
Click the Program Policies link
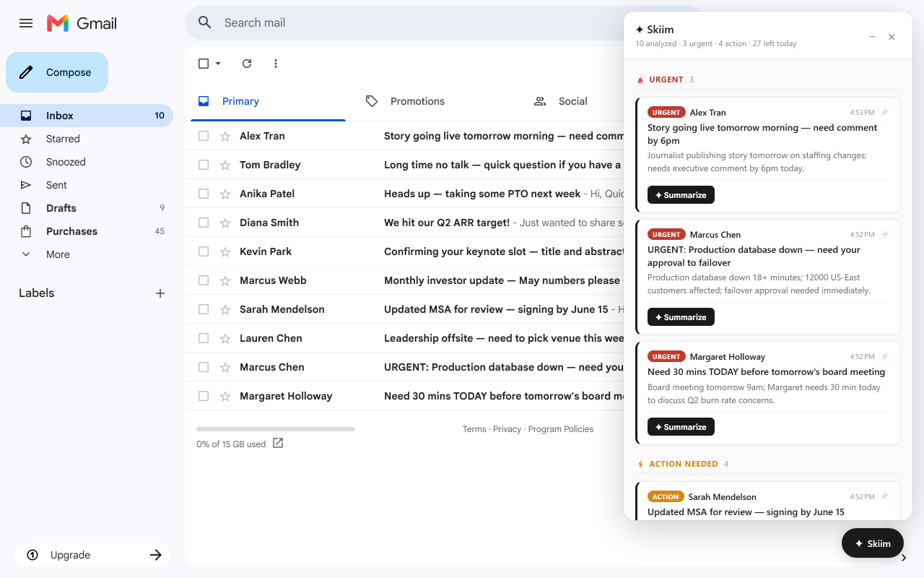[561, 429]
